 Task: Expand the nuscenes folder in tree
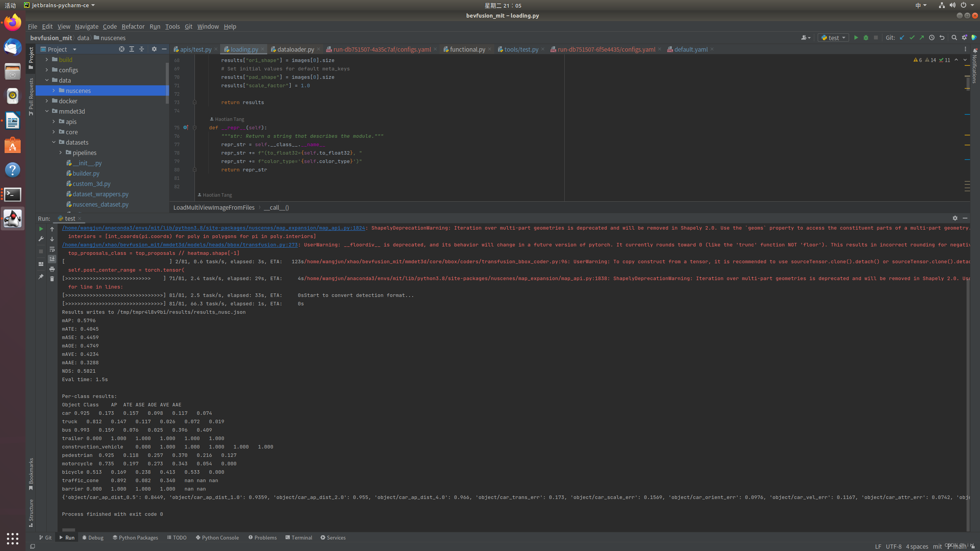tap(54, 91)
